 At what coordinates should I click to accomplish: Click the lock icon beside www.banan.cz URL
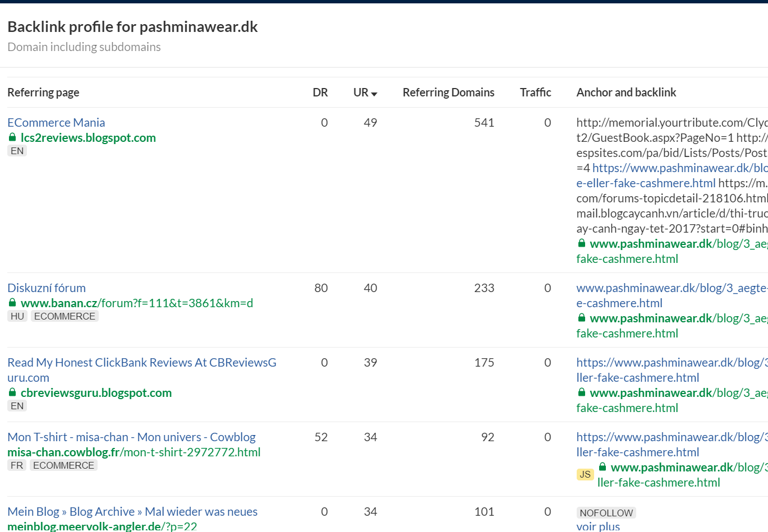[12, 303]
